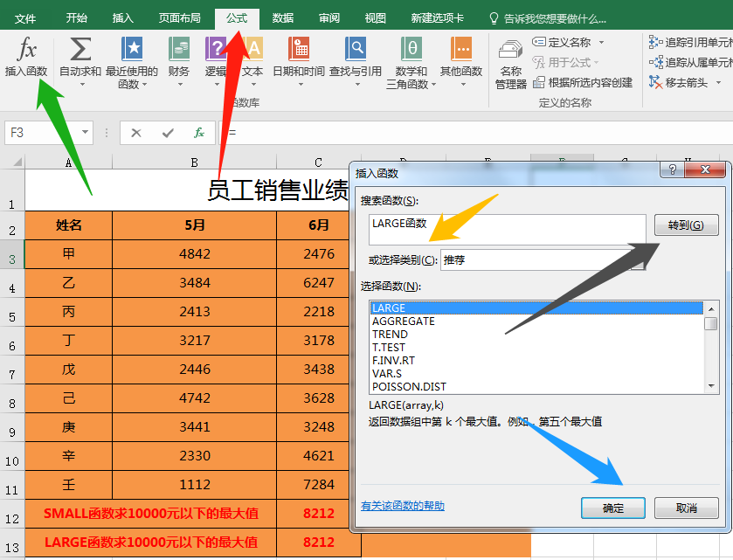Open the Math and Trig functions icon
The image size is (733, 560).
click(411, 49)
